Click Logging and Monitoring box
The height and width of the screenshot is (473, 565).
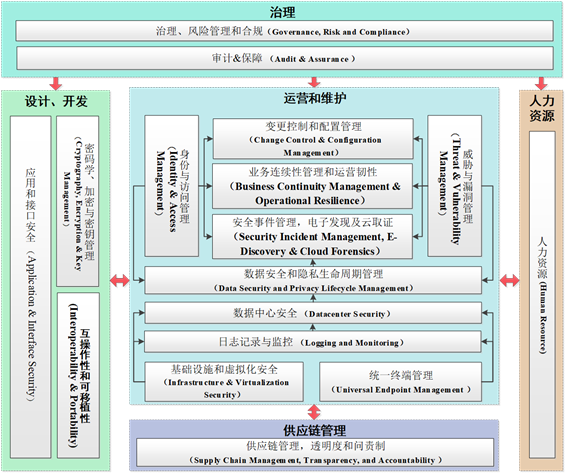(312, 342)
